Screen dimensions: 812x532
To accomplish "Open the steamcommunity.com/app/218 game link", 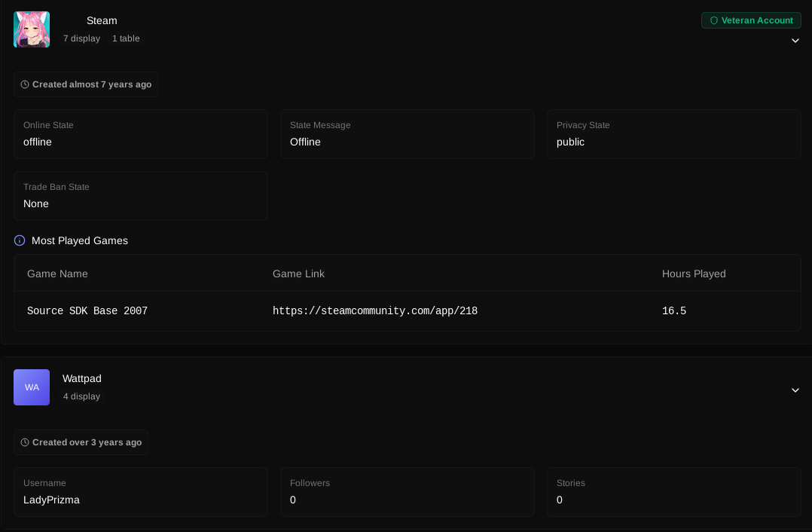I will coord(375,310).
